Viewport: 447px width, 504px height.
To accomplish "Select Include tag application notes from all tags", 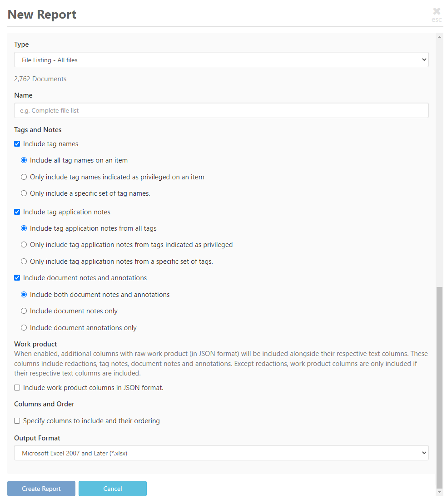I will pyautogui.click(x=24, y=228).
